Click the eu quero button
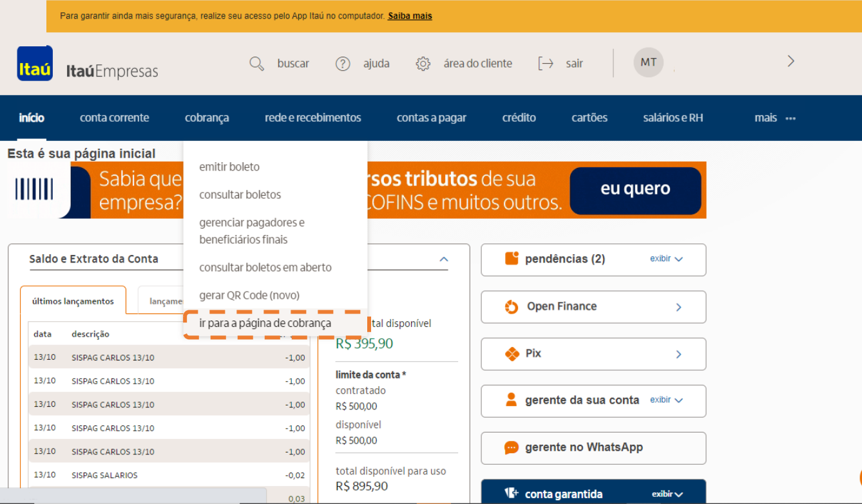This screenshot has height=504, width=862. click(635, 191)
